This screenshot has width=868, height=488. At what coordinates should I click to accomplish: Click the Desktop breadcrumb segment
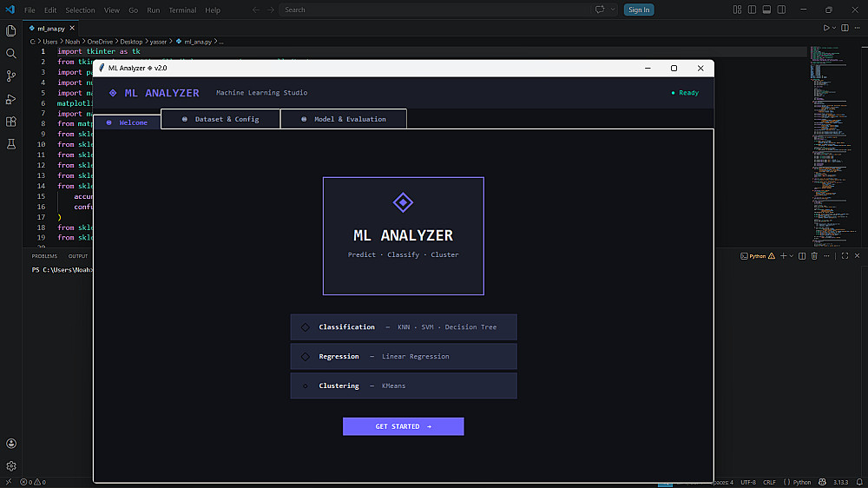pos(131,42)
